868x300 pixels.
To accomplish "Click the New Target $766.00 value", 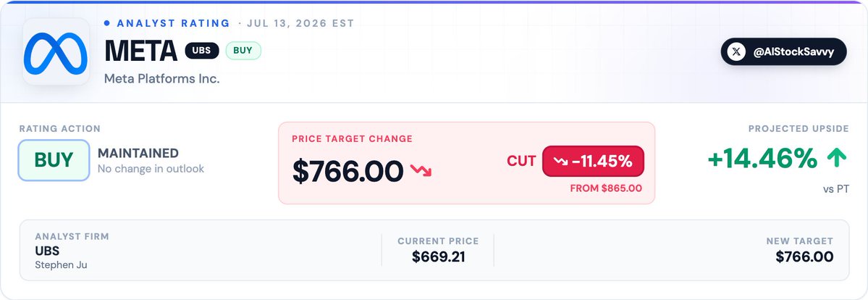I will (804, 257).
